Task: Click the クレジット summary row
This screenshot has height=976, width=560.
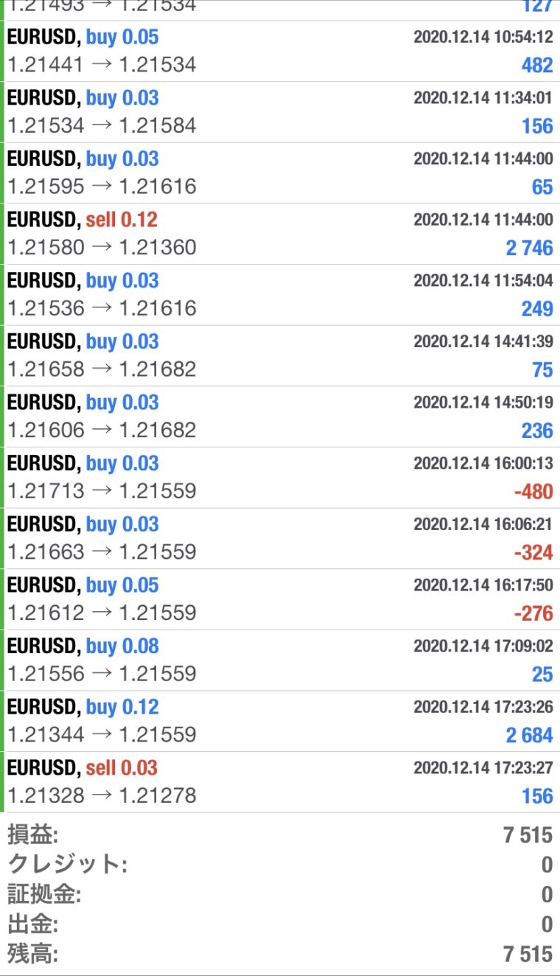Action: coord(280,864)
